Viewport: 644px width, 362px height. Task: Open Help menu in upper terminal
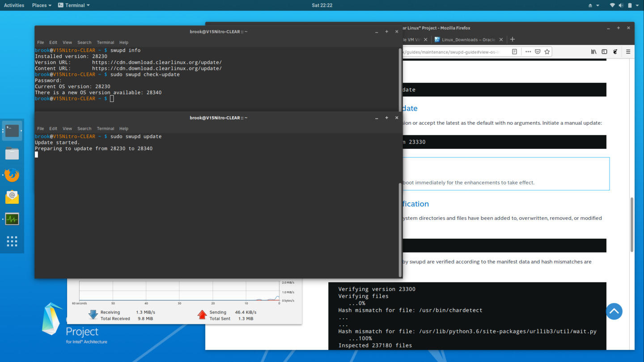click(124, 42)
